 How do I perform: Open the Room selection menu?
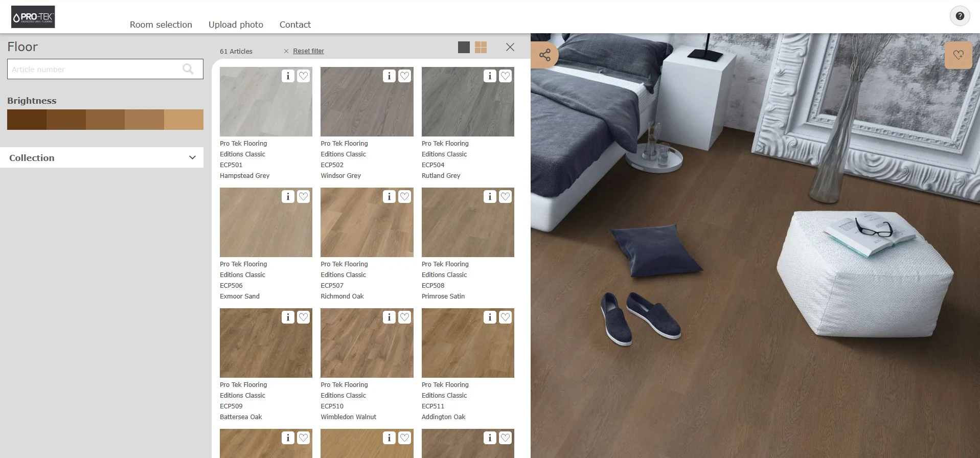coord(161,25)
